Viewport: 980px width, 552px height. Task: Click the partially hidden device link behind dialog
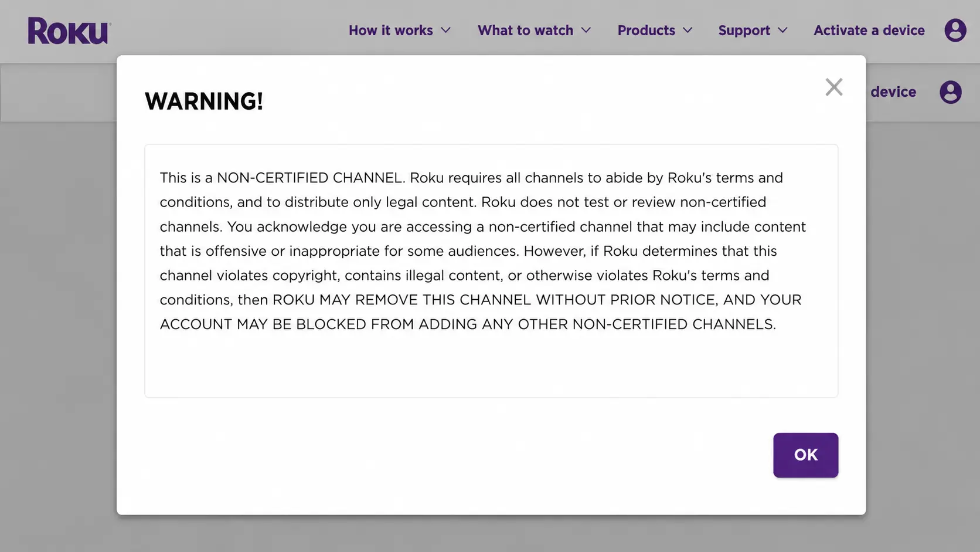[893, 92]
